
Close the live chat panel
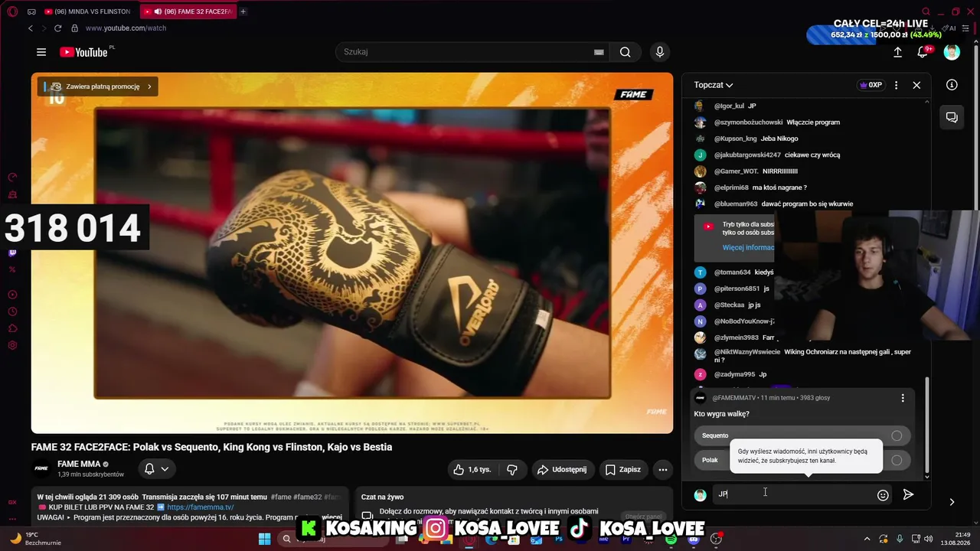916,85
